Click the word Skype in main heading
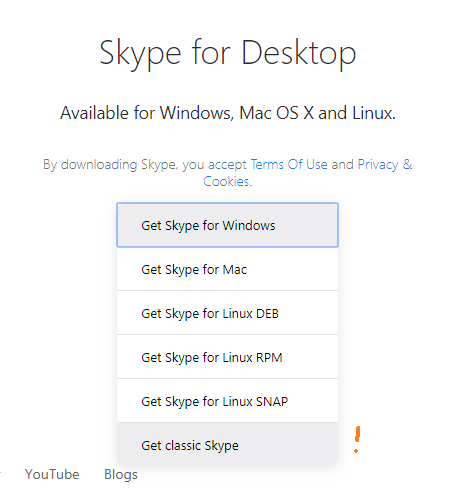The height and width of the screenshot is (494, 468). (140, 55)
